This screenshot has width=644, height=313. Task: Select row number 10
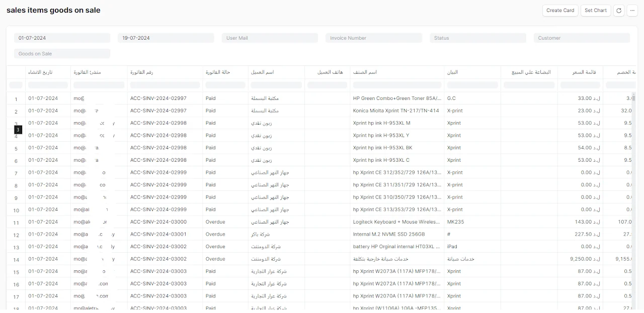tap(16, 211)
